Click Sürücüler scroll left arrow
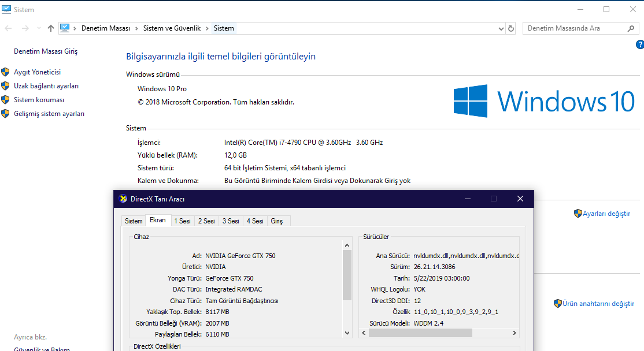This screenshot has width=644, height=351. [x=364, y=333]
